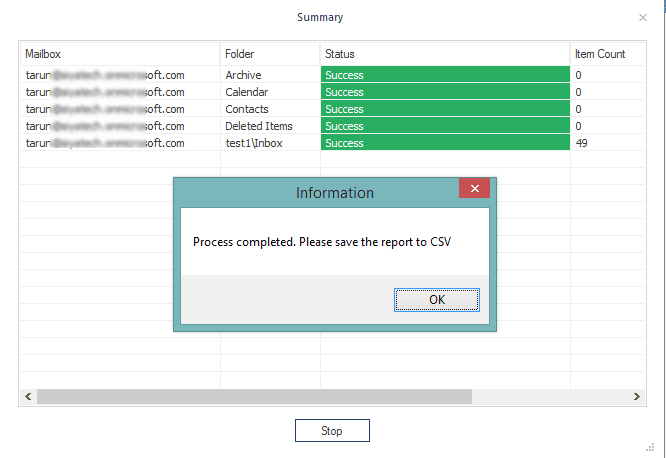Select the Calendar folder cell
Image resolution: width=666 pixels, height=458 pixels.
pyautogui.click(x=270, y=92)
